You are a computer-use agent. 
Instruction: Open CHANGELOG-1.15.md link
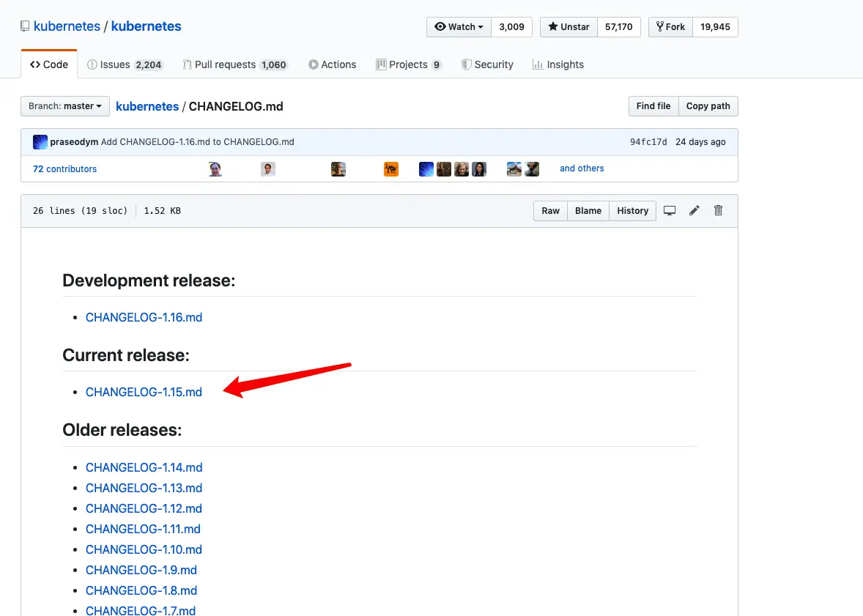[144, 392]
